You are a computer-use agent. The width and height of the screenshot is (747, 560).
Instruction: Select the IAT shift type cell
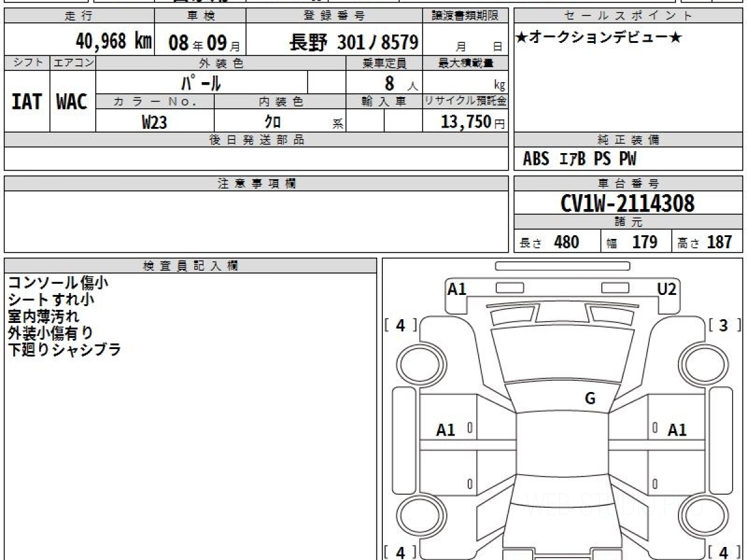click(27, 102)
